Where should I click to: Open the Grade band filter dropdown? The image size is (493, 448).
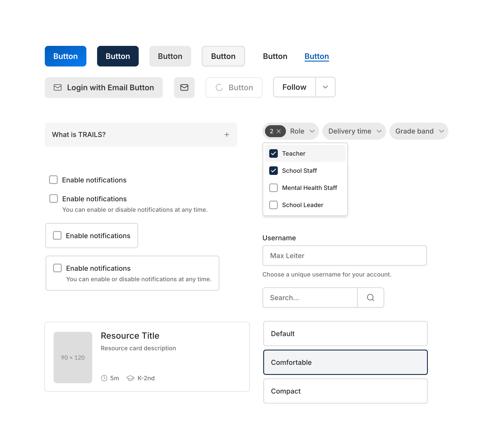[x=419, y=131]
